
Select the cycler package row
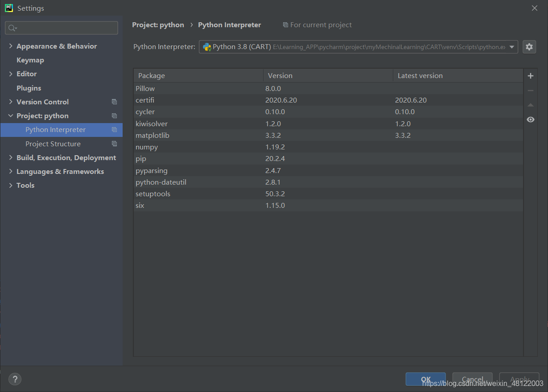tap(328, 112)
